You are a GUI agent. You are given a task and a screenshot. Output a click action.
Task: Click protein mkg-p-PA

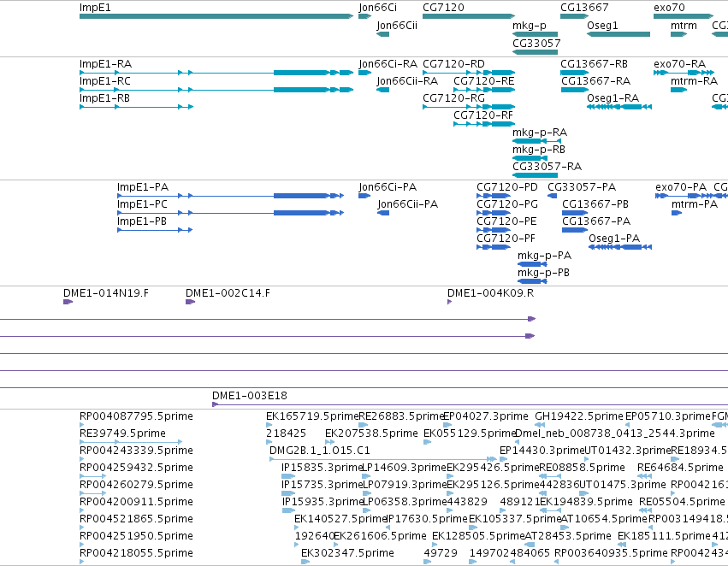pos(532,264)
